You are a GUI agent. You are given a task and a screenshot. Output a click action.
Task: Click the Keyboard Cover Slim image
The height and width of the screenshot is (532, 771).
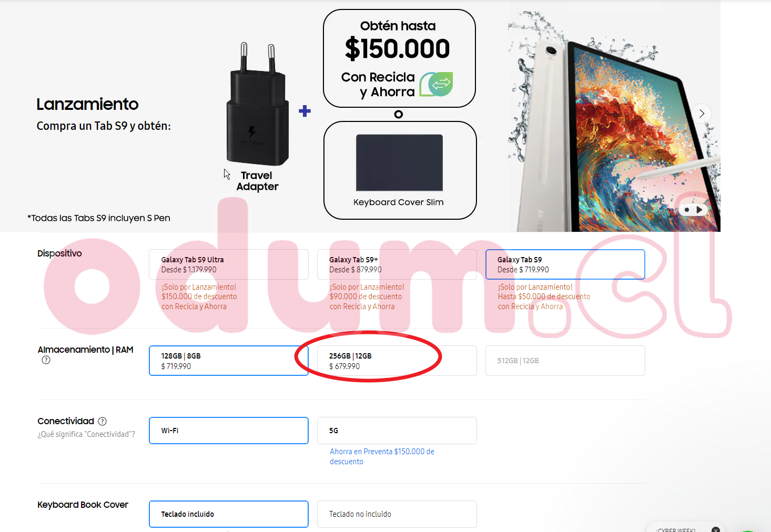399,162
